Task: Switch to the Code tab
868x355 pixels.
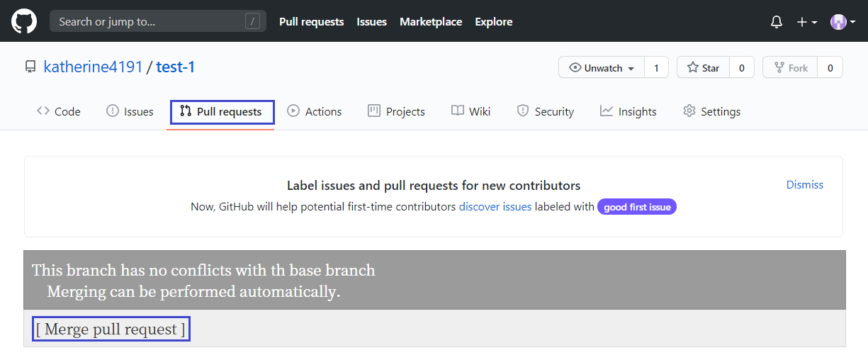Action: 59,111
